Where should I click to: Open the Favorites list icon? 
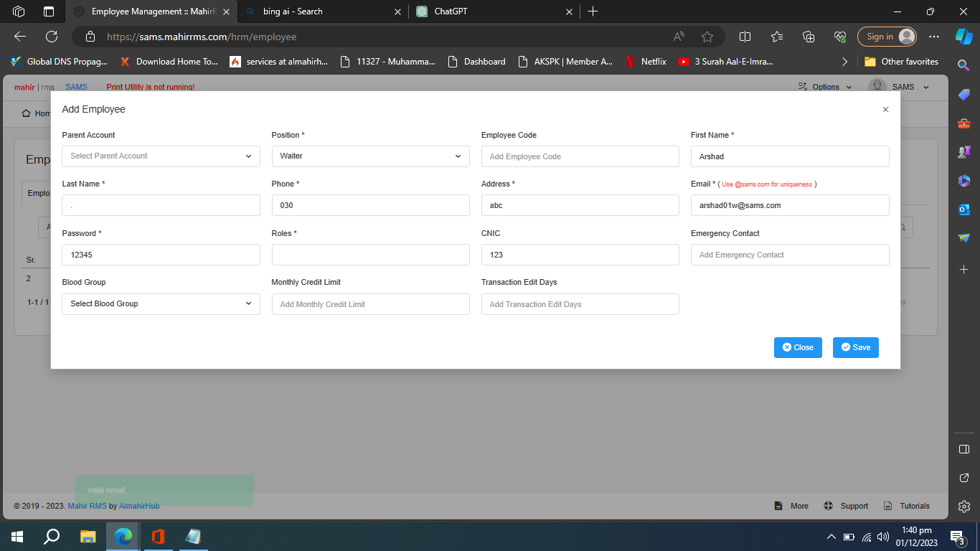[777, 37]
